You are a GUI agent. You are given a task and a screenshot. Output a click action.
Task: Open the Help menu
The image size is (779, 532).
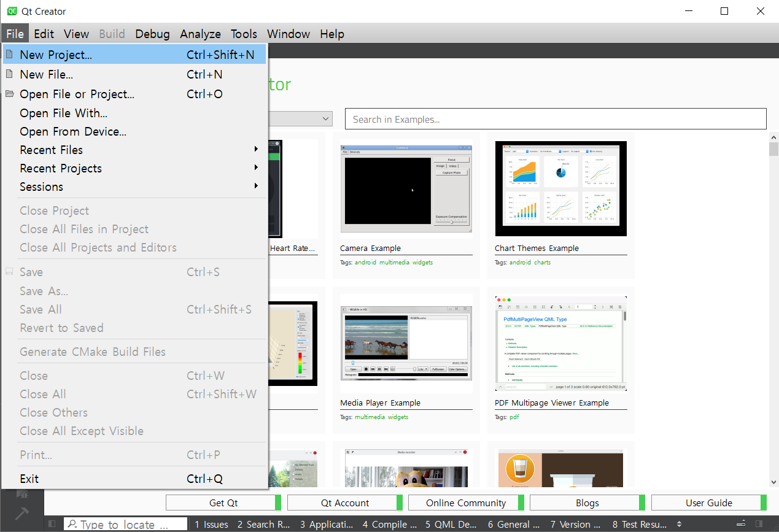tap(332, 34)
